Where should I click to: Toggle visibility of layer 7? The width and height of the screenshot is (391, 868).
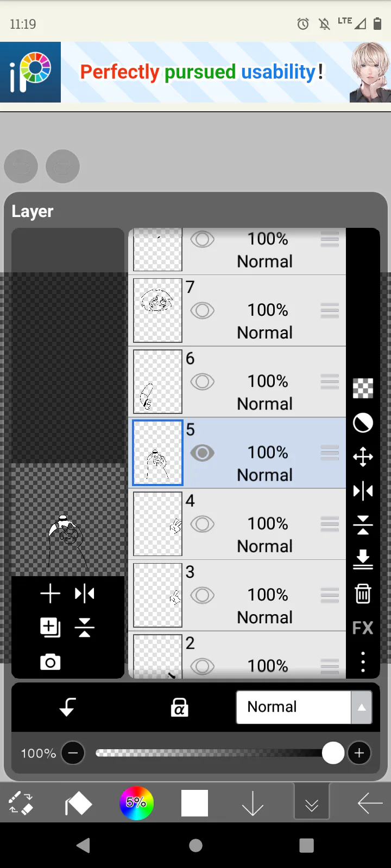pos(202,311)
